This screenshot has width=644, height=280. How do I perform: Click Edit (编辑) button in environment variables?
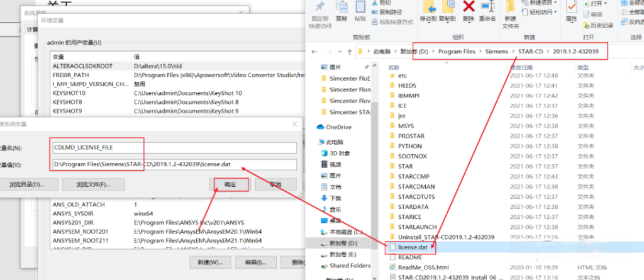coord(255,262)
